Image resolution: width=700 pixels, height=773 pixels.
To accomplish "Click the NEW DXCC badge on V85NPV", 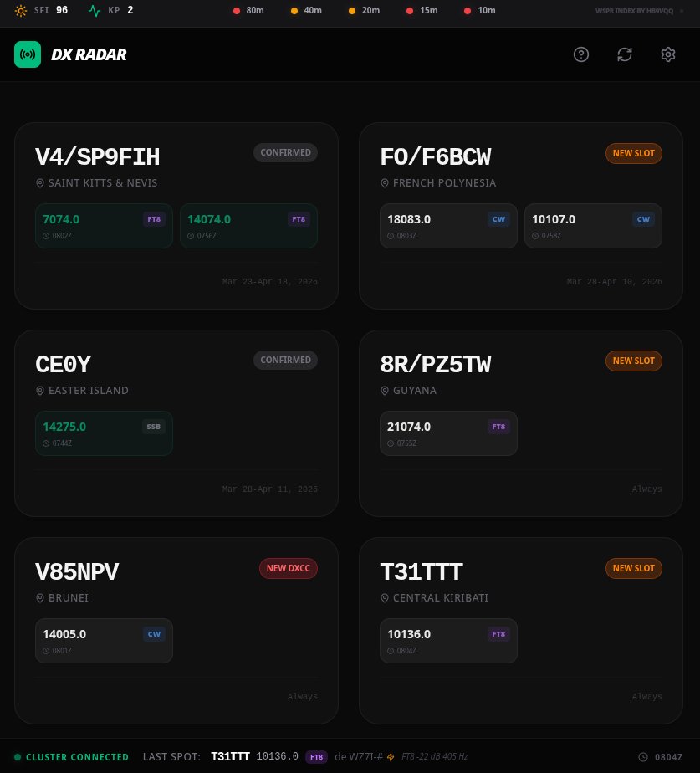I will point(289,568).
